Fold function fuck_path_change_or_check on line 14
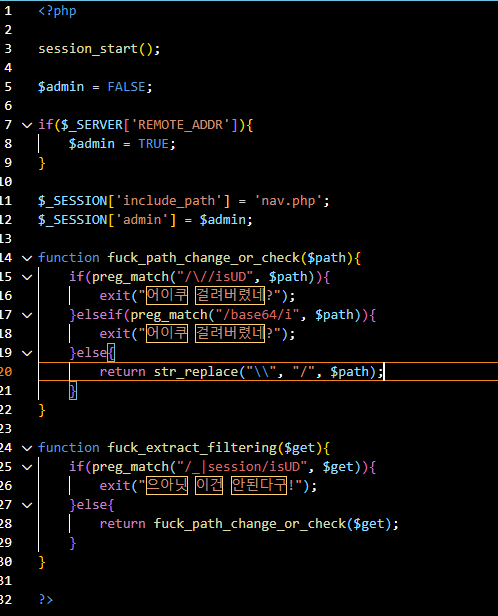Image resolution: width=498 pixels, height=616 pixels. [x=27, y=258]
